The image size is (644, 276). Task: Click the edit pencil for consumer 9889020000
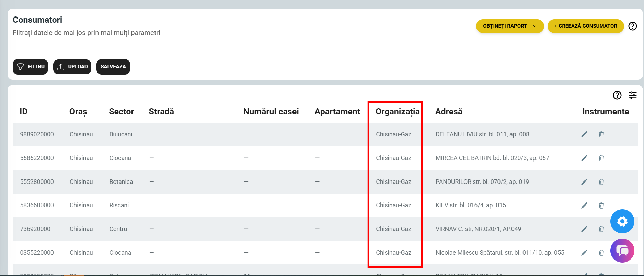pos(584,134)
